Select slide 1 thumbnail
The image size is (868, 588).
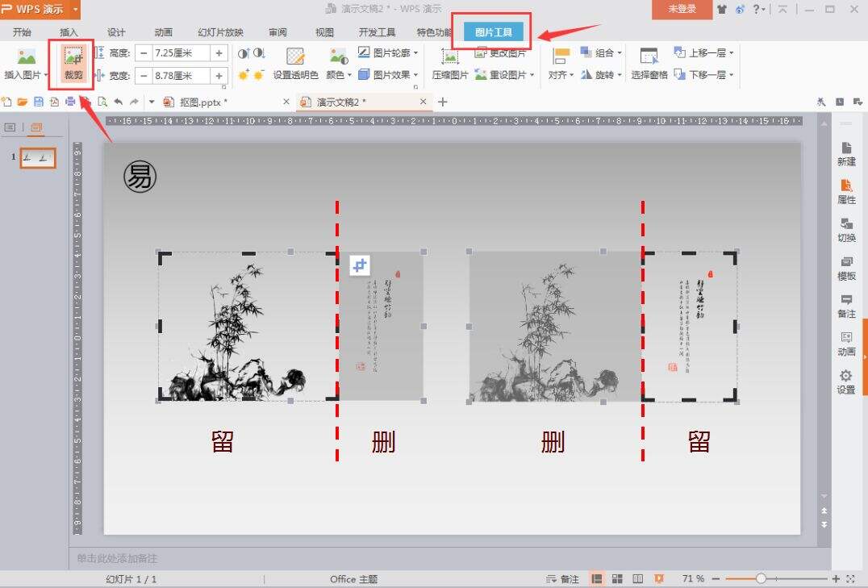pyautogui.click(x=38, y=158)
